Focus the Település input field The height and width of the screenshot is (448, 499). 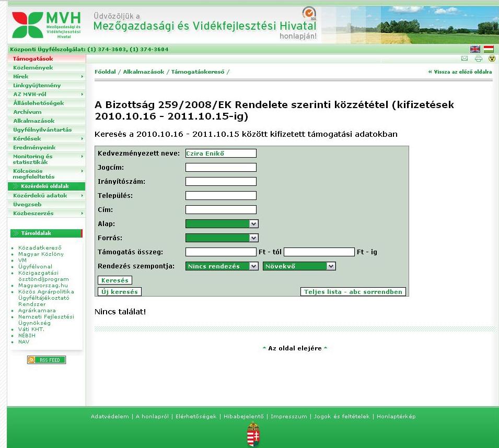click(221, 195)
